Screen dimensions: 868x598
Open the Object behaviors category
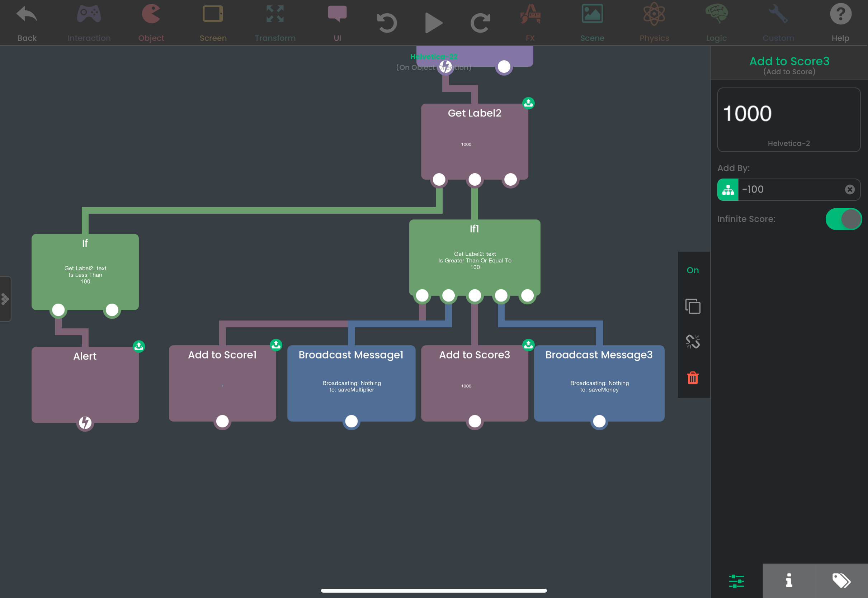151,23
